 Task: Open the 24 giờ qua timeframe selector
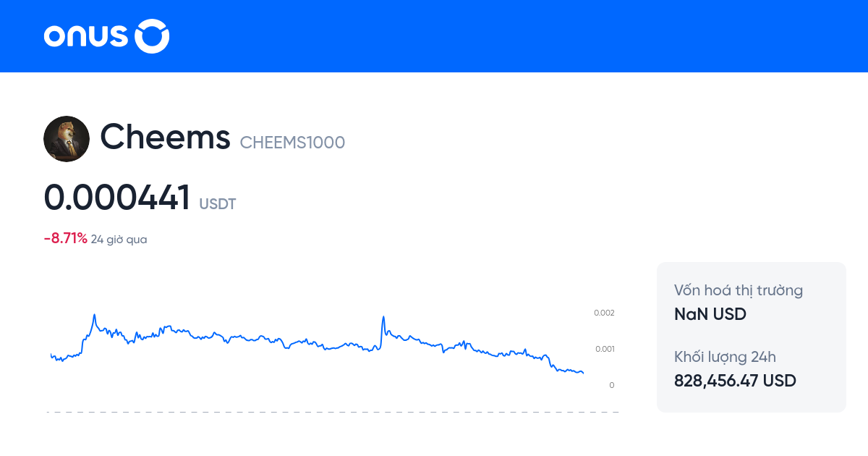118,238
